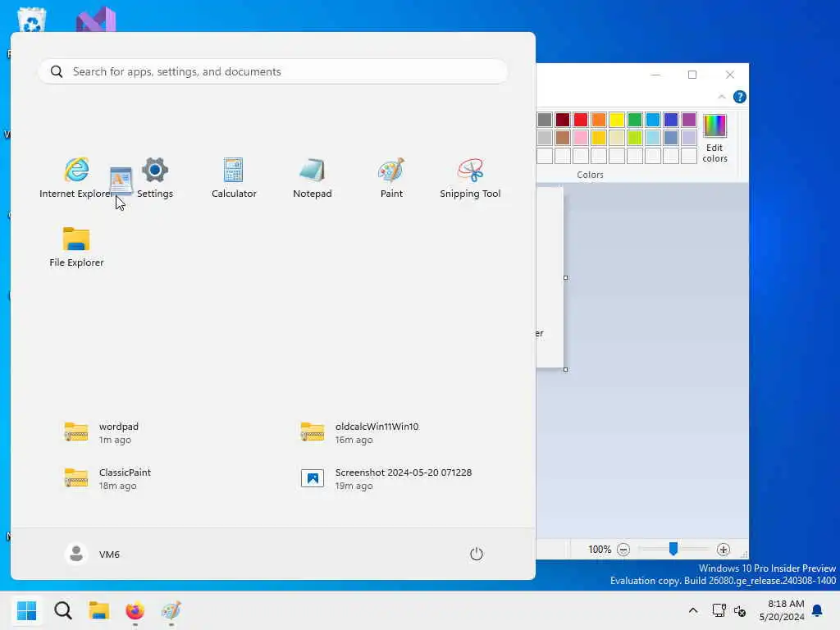840x630 pixels.
Task: Open Firefox from taskbar
Action: (135, 610)
